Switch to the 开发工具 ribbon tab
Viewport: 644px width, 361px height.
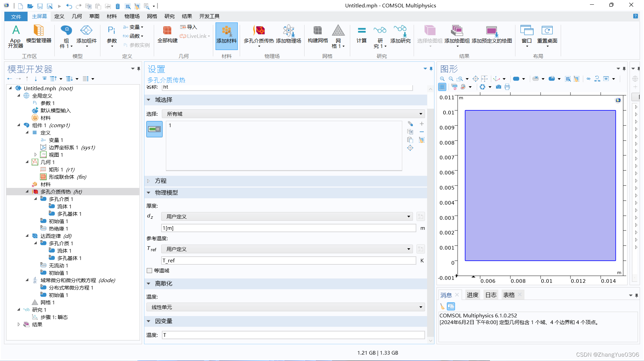209,16
